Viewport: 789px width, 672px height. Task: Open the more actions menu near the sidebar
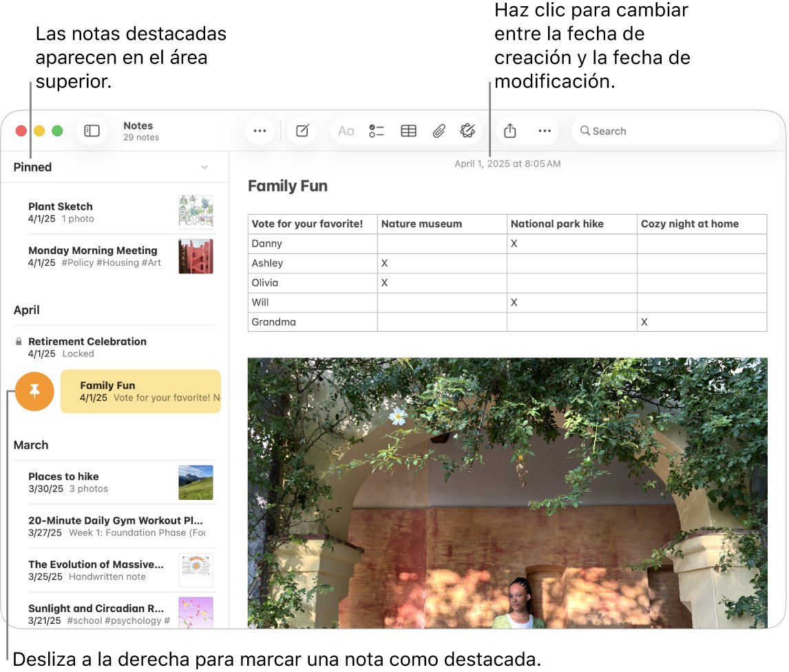pyautogui.click(x=260, y=130)
